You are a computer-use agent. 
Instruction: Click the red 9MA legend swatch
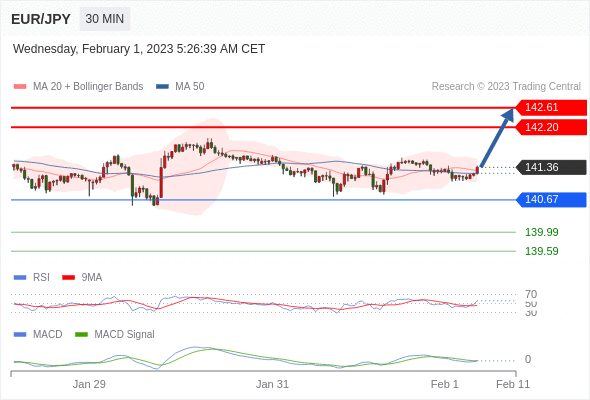tap(68, 278)
